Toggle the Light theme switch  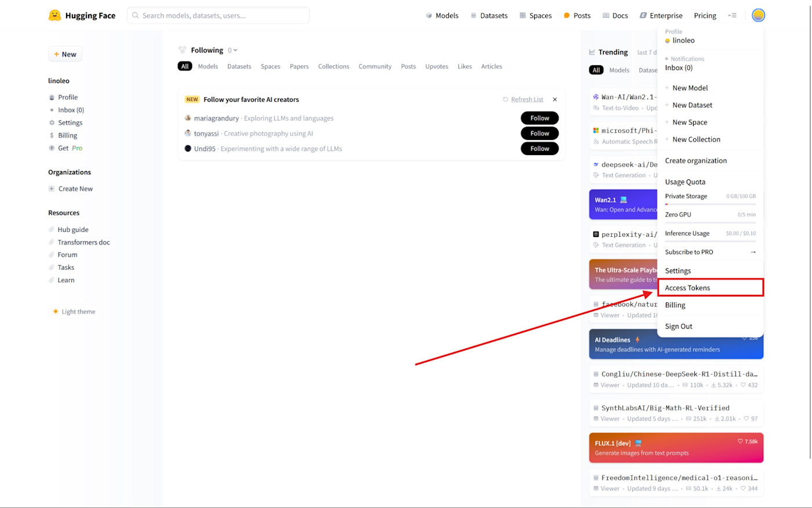point(74,312)
